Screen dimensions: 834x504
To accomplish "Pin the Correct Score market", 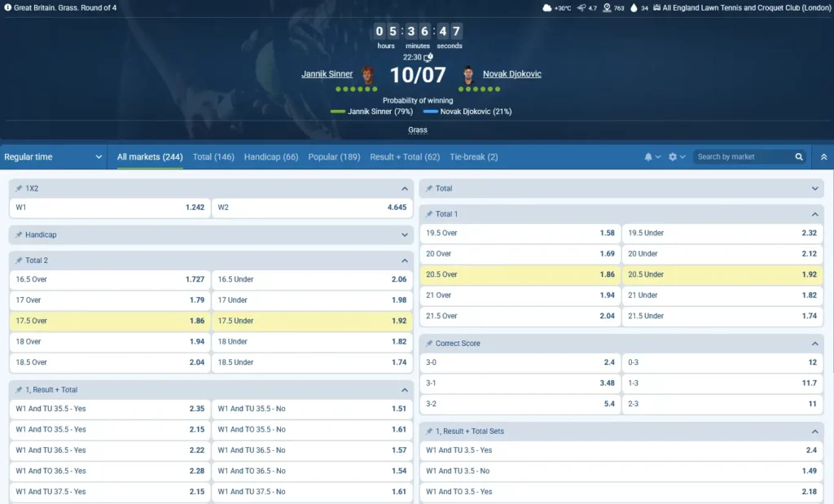I will click(x=428, y=344).
